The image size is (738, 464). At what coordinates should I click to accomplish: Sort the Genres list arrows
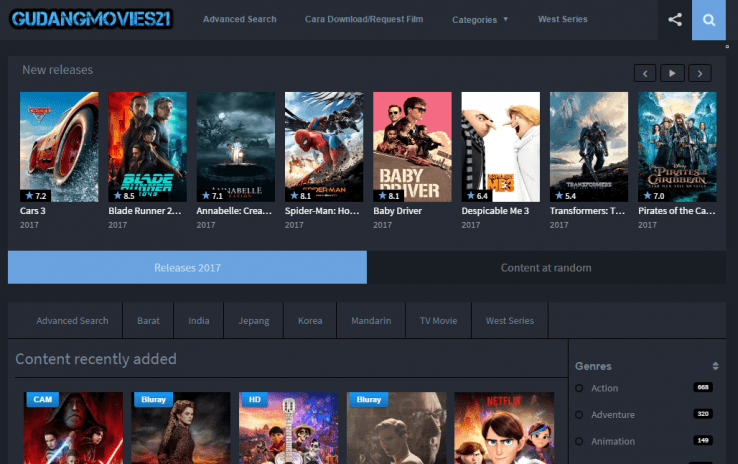pyautogui.click(x=715, y=366)
